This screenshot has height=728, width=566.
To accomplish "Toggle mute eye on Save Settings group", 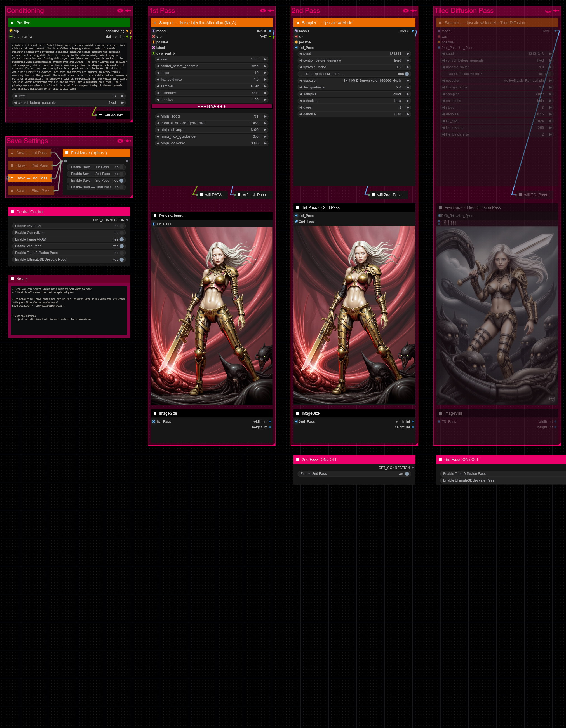I will (120, 141).
